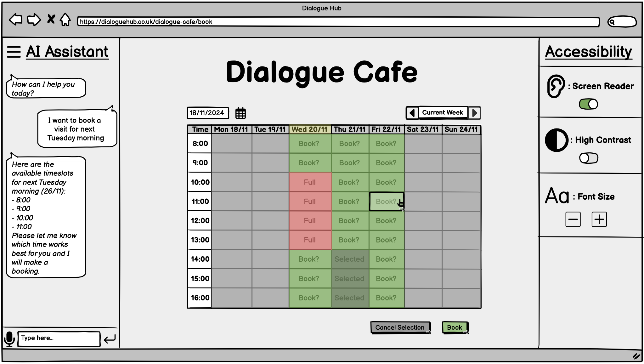Go to previous week with left arrow

[x=412, y=113]
